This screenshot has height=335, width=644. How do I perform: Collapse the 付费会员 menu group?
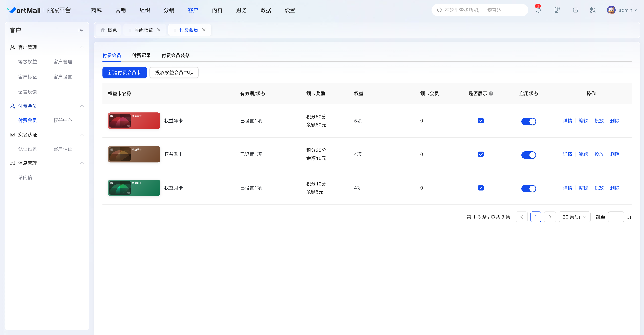pyautogui.click(x=82, y=106)
